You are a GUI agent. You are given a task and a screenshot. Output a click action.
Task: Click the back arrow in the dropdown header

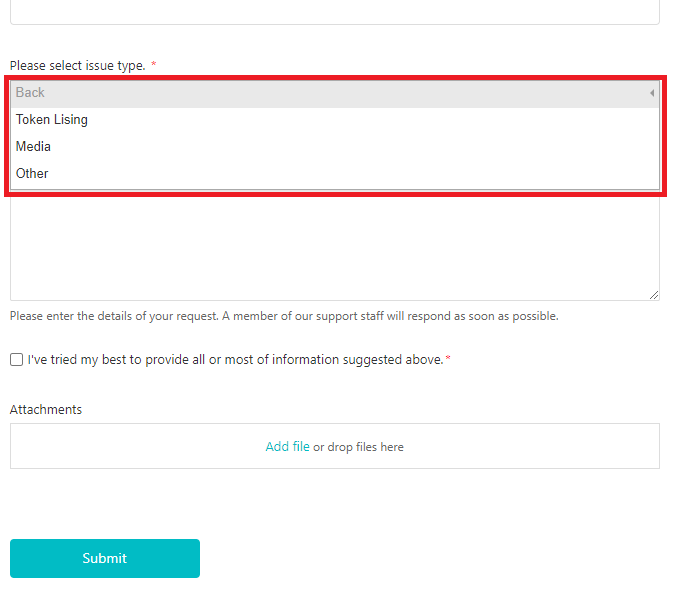pyautogui.click(x=651, y=93)
